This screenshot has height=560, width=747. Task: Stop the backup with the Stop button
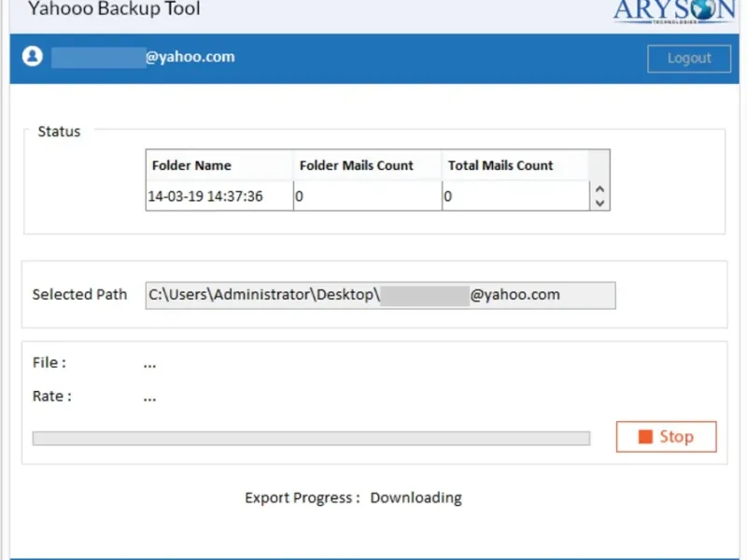(666, 436)
